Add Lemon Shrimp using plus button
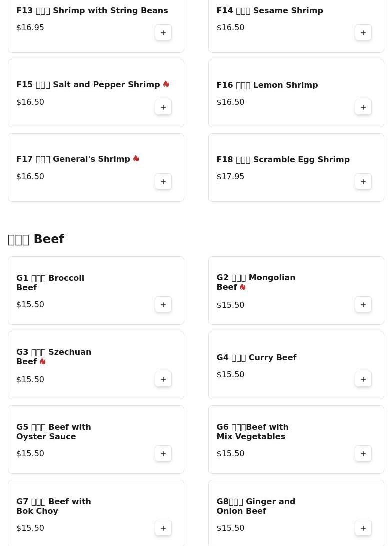 [x=363, y=107]
